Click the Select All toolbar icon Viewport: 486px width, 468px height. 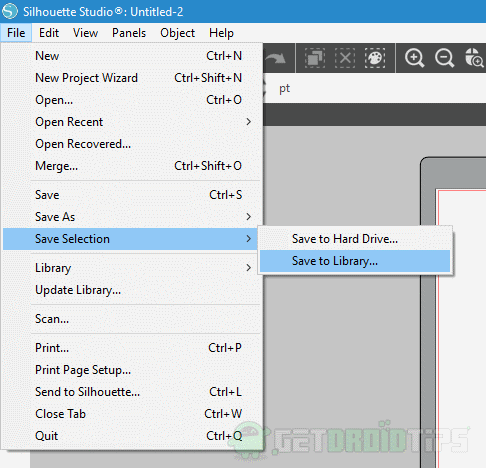[315, 58]
